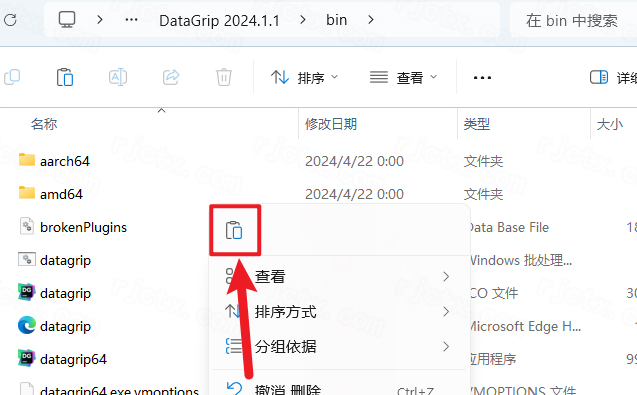Click the Delete trash icon

click(x=224, y=77)
